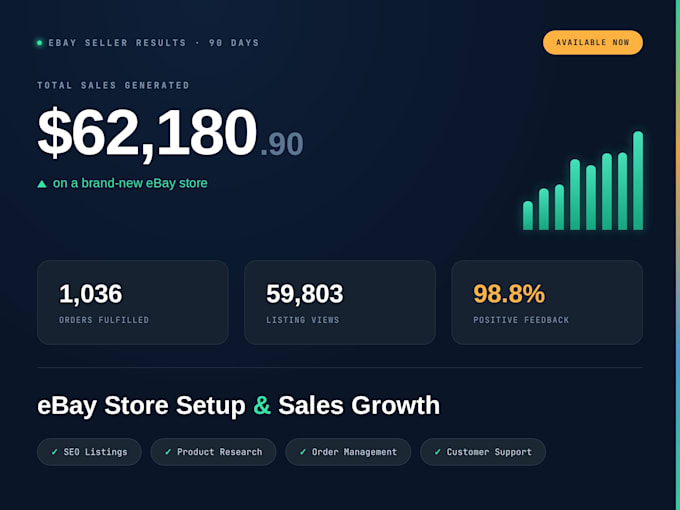
Task: Click the 'eBay Store Setup & Sales Growth' heading
Action: (239, 406)
